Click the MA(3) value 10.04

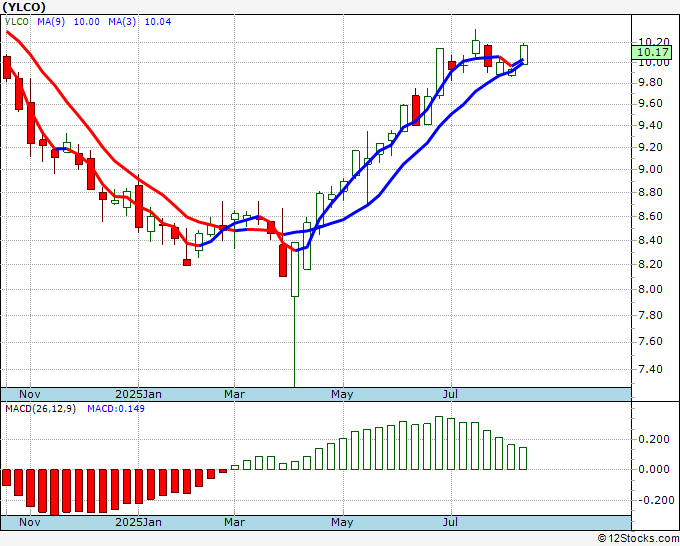pyautogui.click(x=158, y=22)
